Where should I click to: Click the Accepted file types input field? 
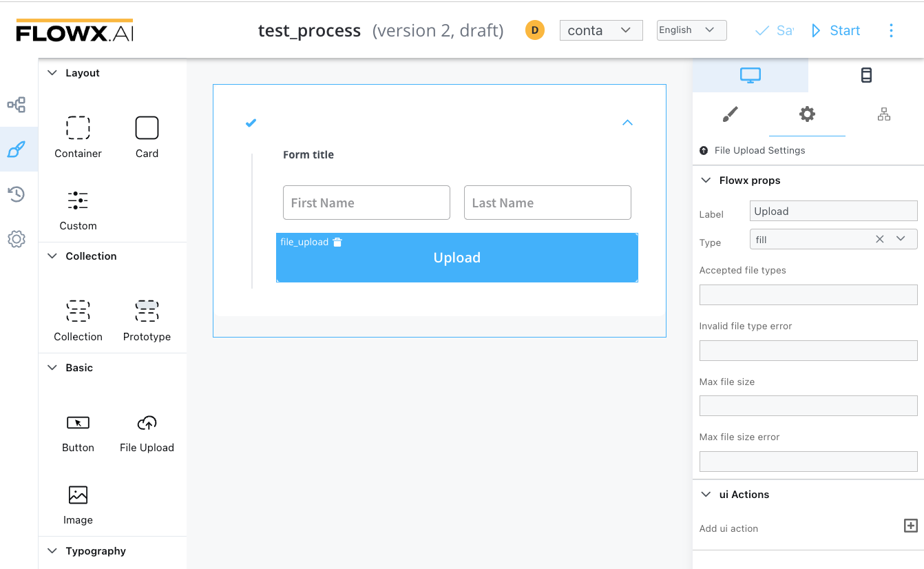click(x=808, y=295)
